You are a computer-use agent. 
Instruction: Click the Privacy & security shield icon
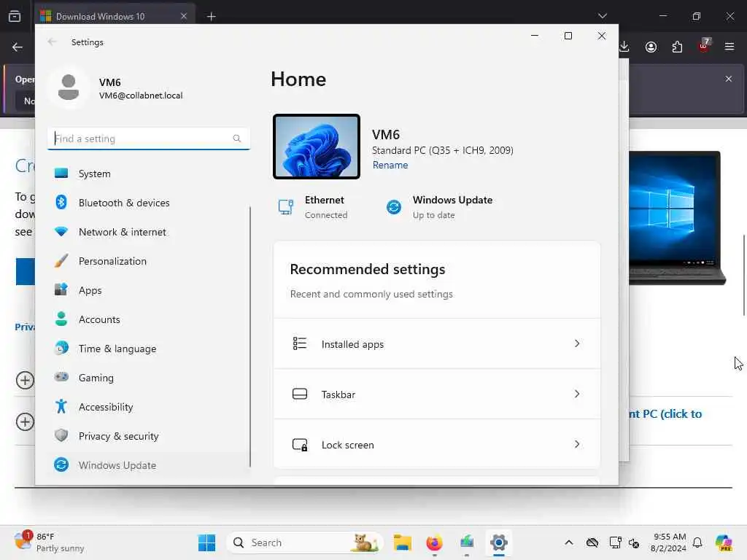click(x=61, y=435)
